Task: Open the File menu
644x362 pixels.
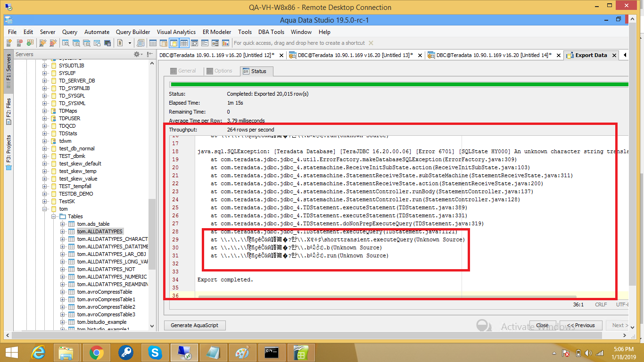Action: (12, 32)
